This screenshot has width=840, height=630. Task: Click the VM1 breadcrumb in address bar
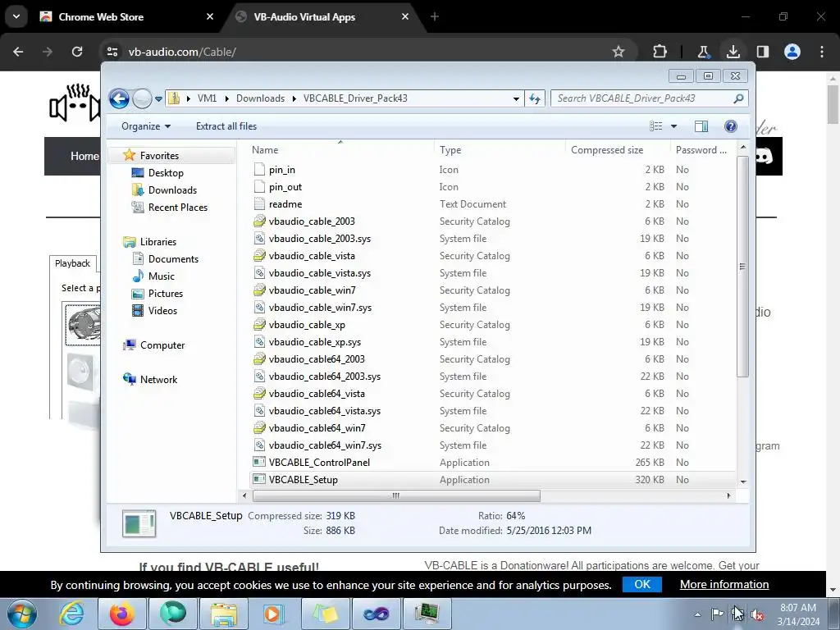tap(207, 98)
